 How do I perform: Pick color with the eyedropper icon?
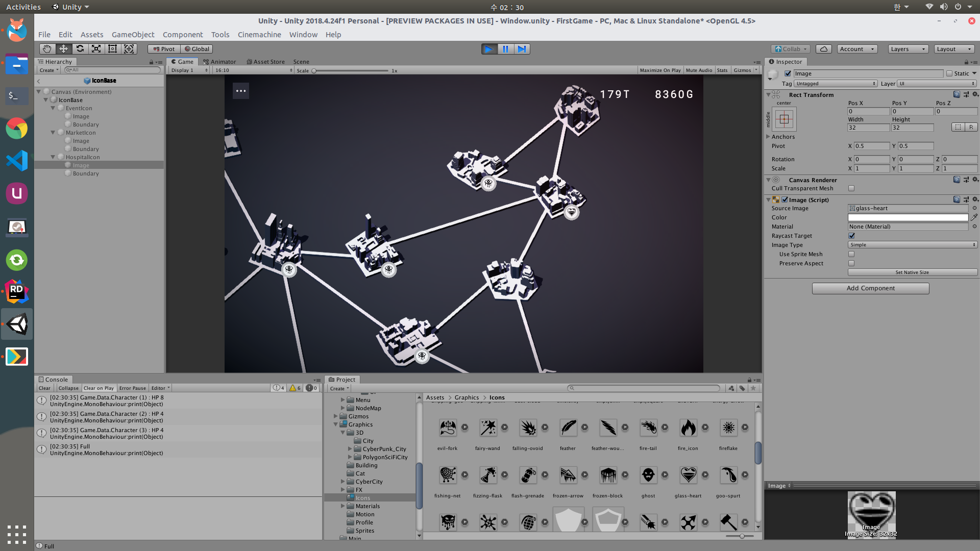pyautogui.click(x=974, y=217)
